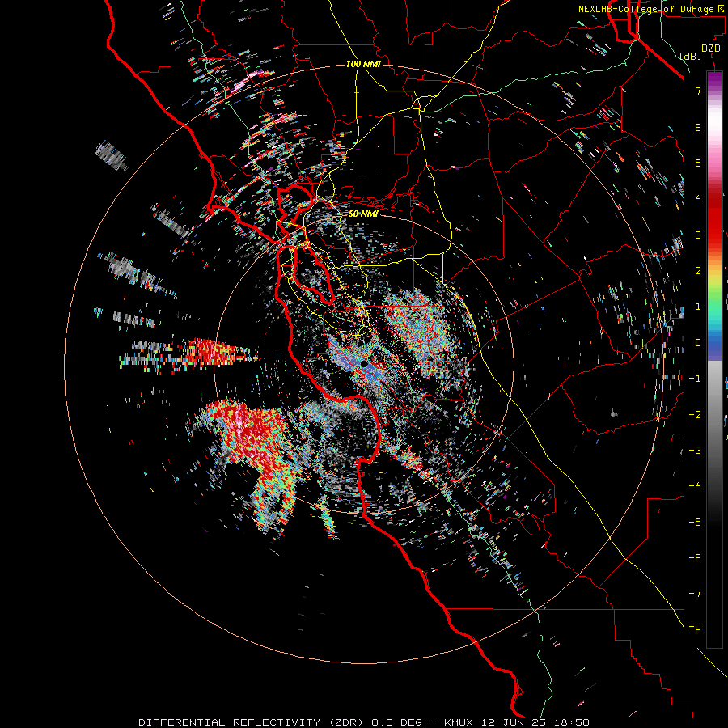Screen dimensions: 728x728
Task: Click the "5" value on the ZDR scale
Action: tap(698, 163)
